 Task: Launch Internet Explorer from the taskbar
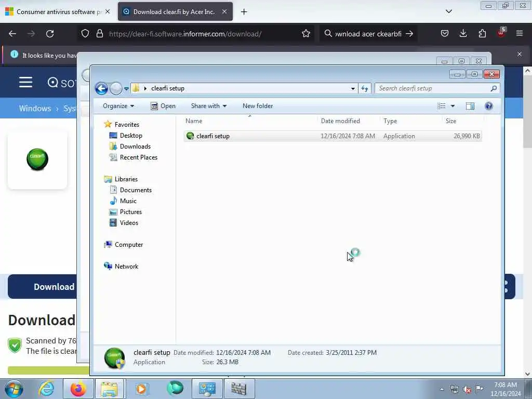46,389
